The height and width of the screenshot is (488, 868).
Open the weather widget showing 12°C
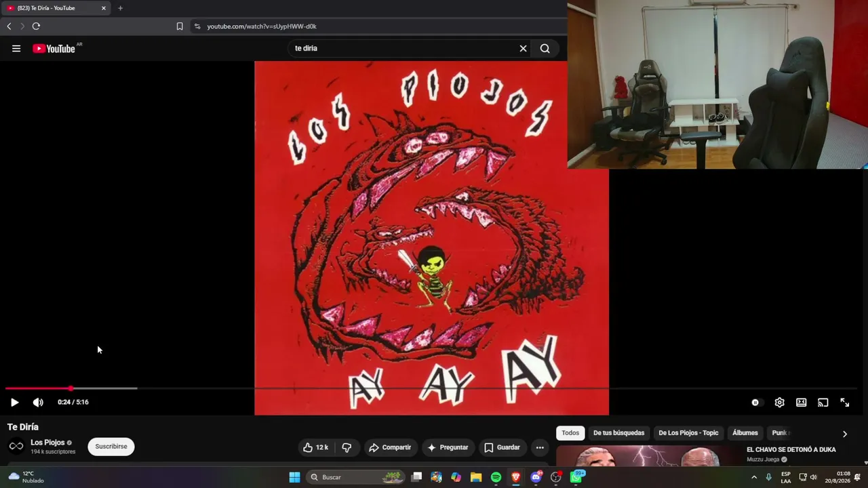(x=26, y=477)
